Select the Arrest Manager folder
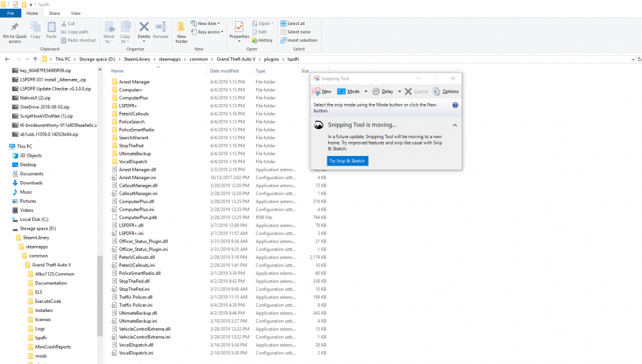This screenshot has height=364, width=642. point(134,82)
